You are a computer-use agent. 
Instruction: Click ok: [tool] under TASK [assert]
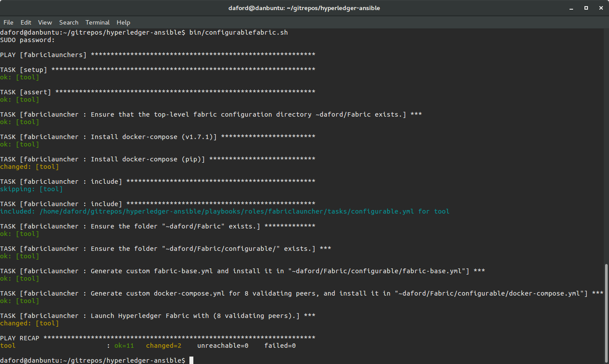click(20, 100)
